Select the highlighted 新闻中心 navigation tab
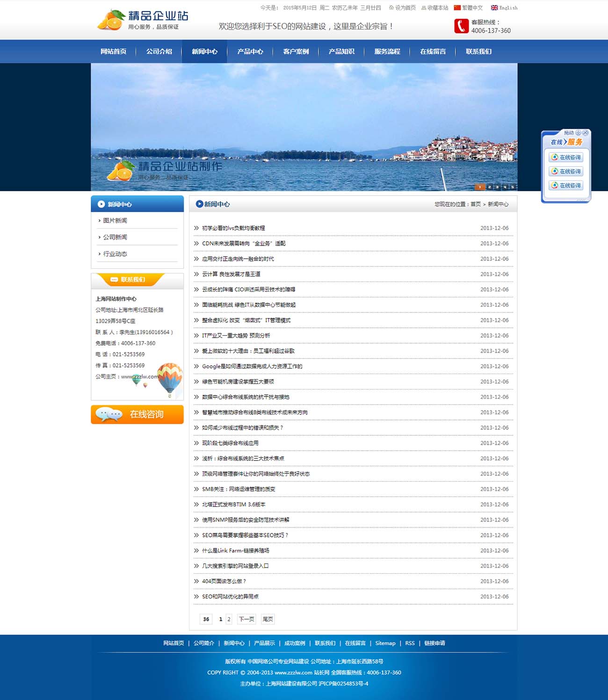Image resolution: width=608 pixels, height=700 pixels. [x=204, y=51]
